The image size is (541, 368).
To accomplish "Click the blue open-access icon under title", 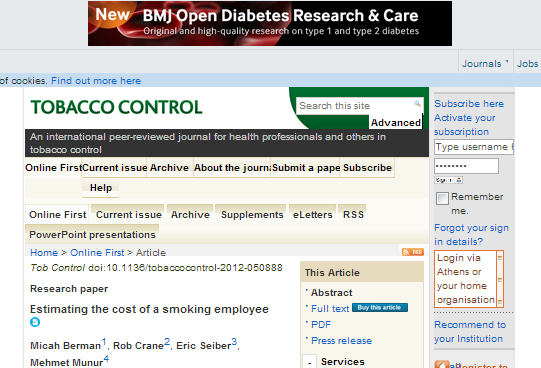I will click(x=35, y=322).
